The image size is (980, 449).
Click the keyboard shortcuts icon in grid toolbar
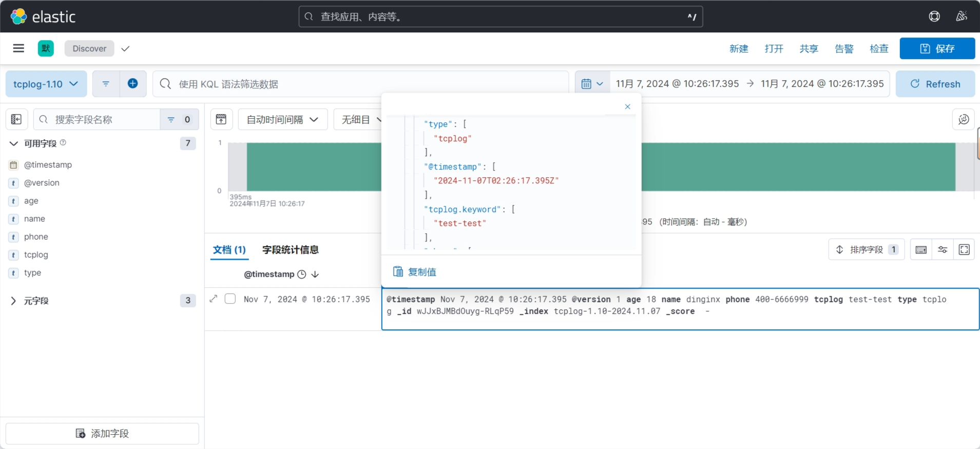pyautogui.click(x=921, y=250)
